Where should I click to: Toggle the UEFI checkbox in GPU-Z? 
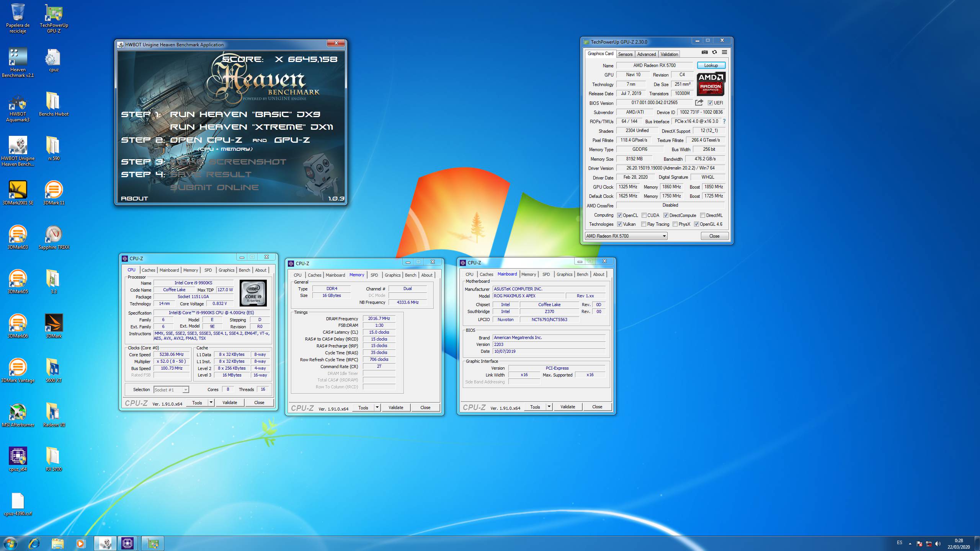(x=710, y=103)
